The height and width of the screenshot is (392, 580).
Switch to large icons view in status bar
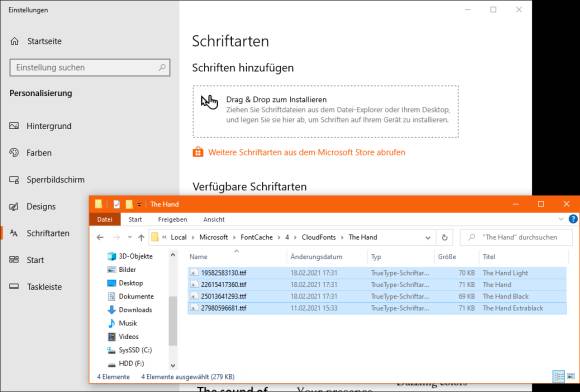pos(571,377)
